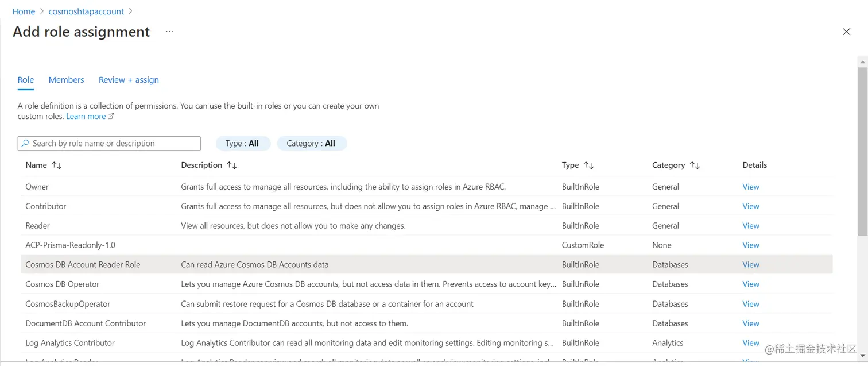Open the Review + assign tab
The image size is (868, 366).
[129, 80]
